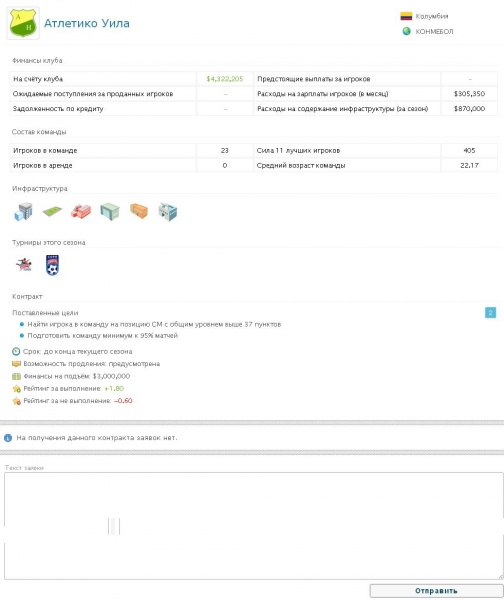Select the light-blue facility infrastructure icon

pos(168,212)
